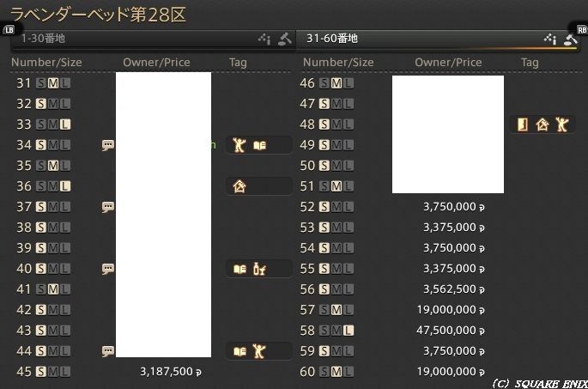Click the emote figure tag on plot 44
Image resolution: width=588 pixels, height=389 pixels.
click(259, 351)
